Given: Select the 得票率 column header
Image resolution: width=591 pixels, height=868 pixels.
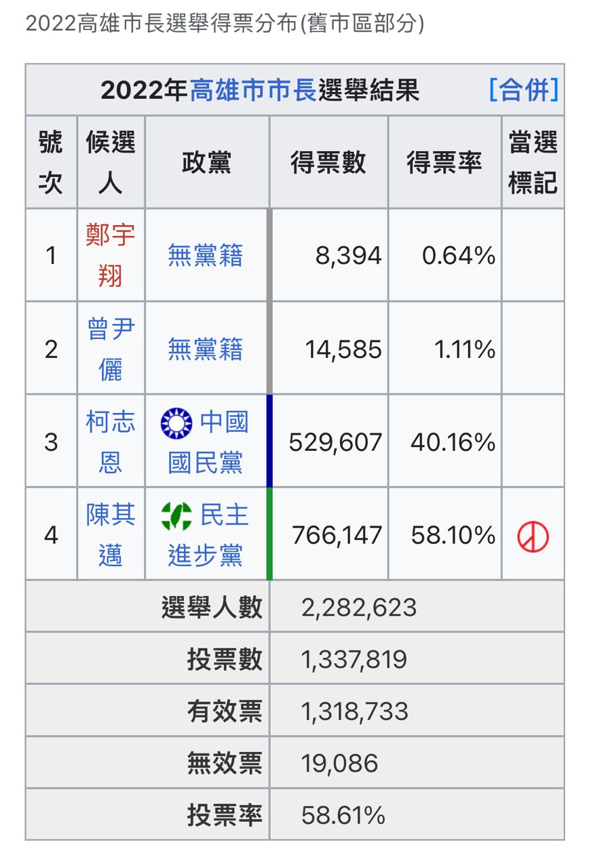Looking at the screenshot, I should 444,163.
